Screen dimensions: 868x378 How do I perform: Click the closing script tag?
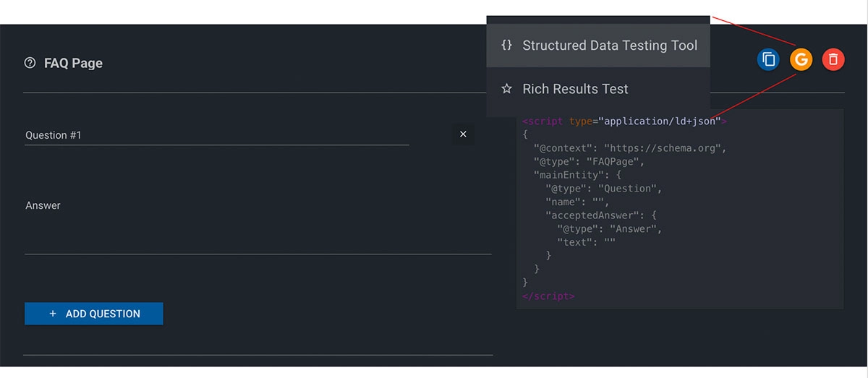point(548,296)
